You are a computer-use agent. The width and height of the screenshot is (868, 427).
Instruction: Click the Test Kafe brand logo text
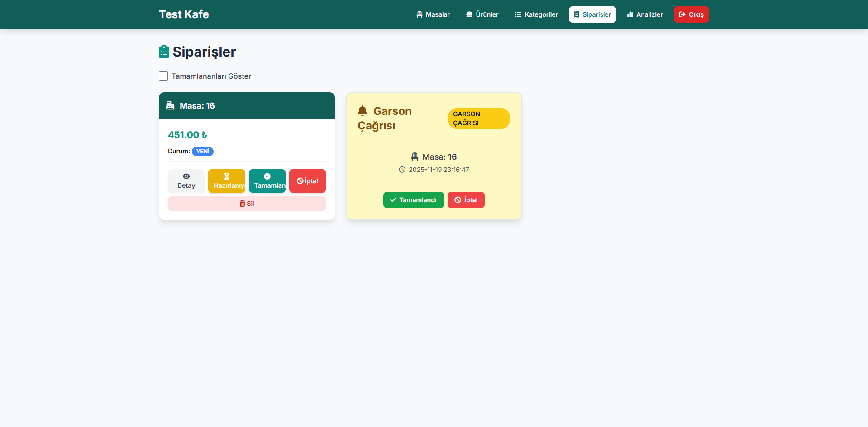coord(184,14)
